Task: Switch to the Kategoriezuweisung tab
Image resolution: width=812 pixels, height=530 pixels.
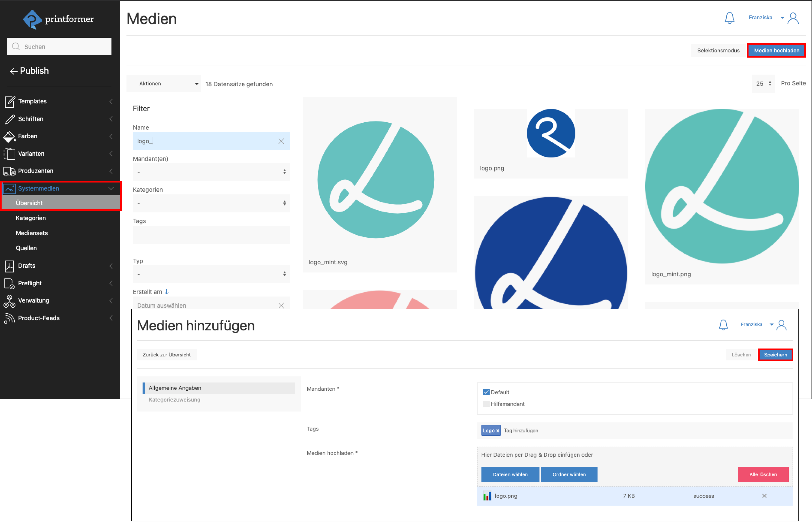Action: 174,399
